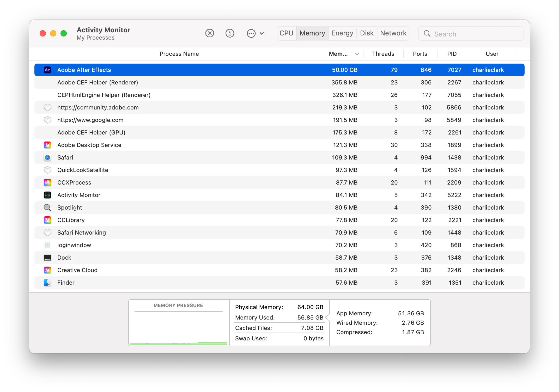Click the Safari compass icon in list
The height and width of the screenshot is (392, 559).
(47, 157)
